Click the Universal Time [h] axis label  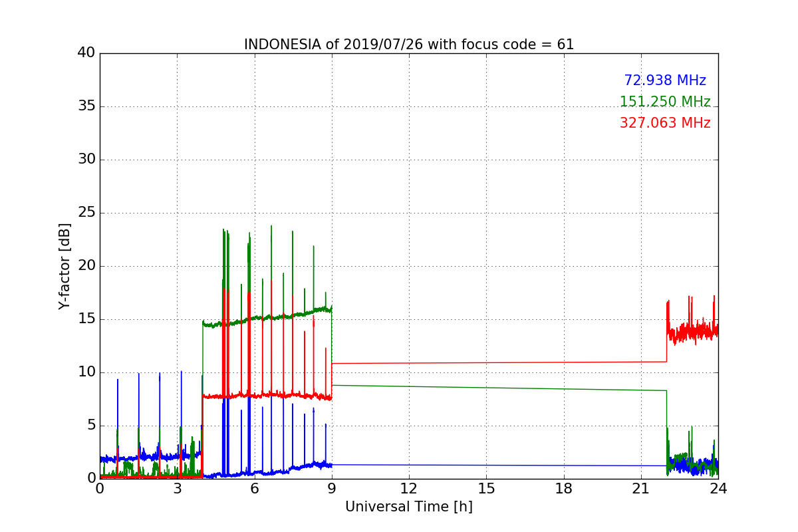(x=409, y=507)
